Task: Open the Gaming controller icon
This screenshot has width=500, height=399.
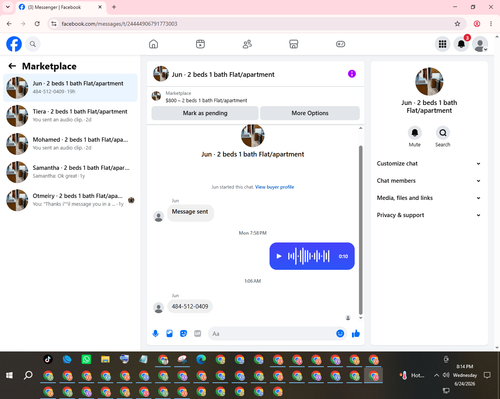Action: click(340, 44)
